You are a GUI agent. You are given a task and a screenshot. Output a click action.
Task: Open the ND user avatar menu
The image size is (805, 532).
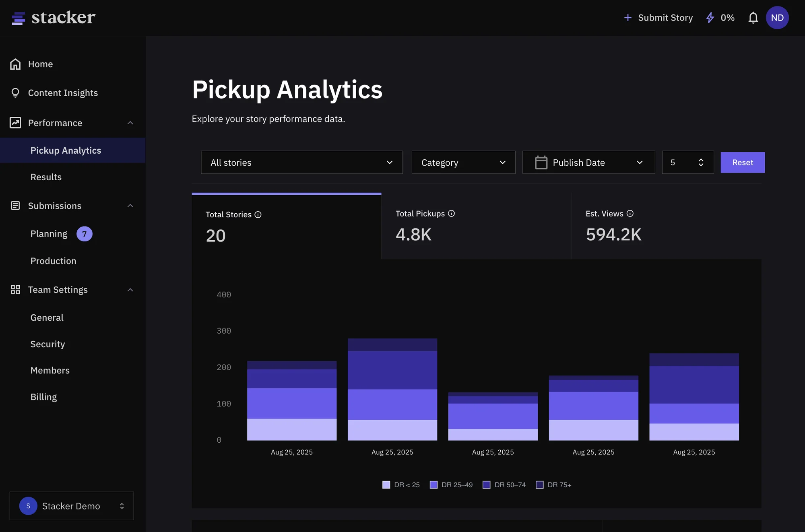[777, 18]
